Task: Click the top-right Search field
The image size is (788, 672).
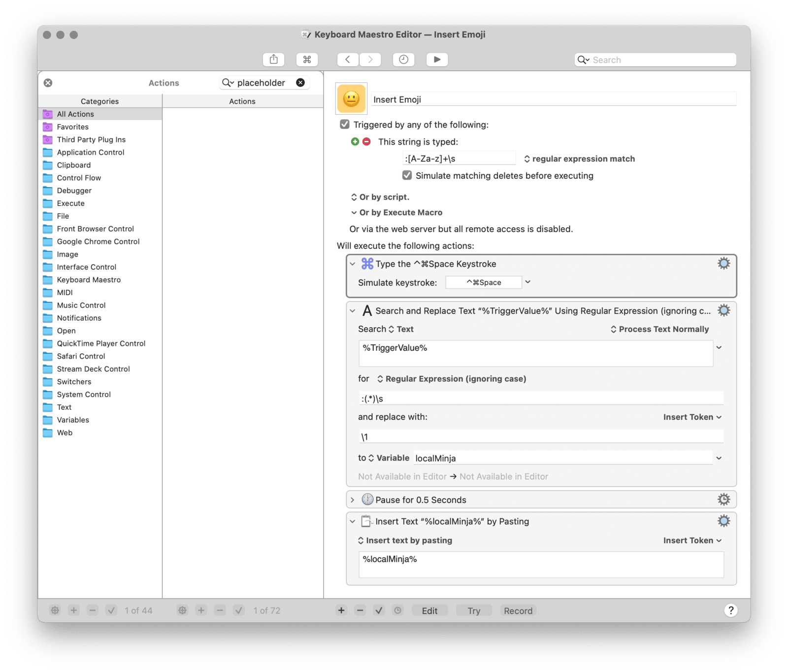Action: pyautogui.click(x=656, y=60)
